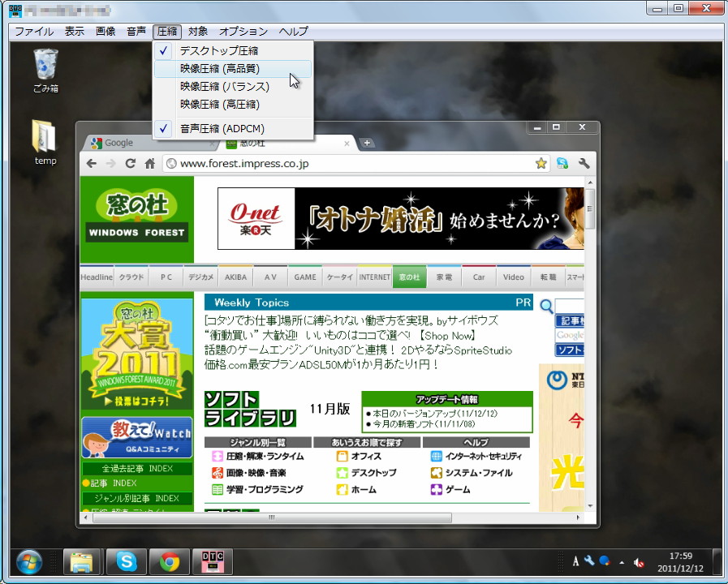Open the 音声 menu
728x584 pixels.
[136, 32]
